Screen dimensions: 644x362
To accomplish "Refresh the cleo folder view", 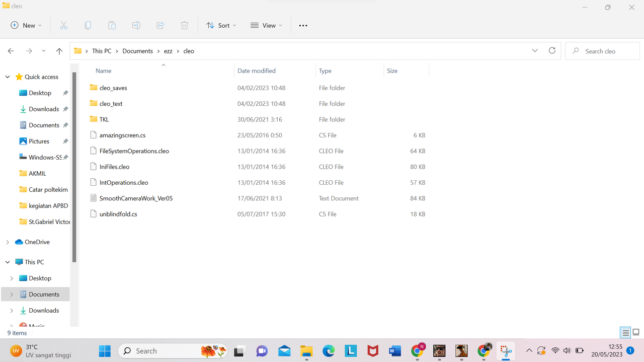I will (x=552, y=51).
